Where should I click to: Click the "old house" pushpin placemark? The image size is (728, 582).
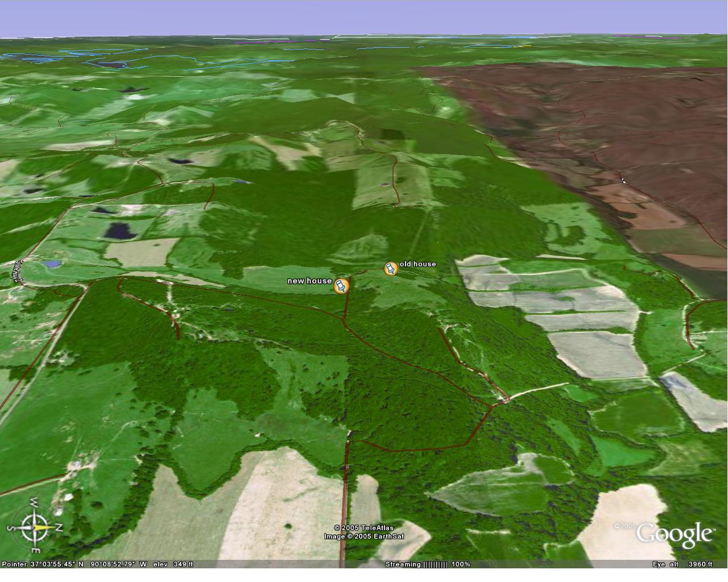(x=391, y=269)
